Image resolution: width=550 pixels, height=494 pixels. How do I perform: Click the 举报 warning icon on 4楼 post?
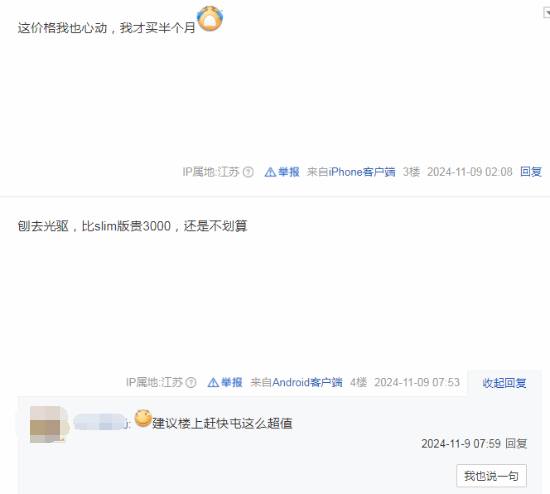(x=213, y=382)
